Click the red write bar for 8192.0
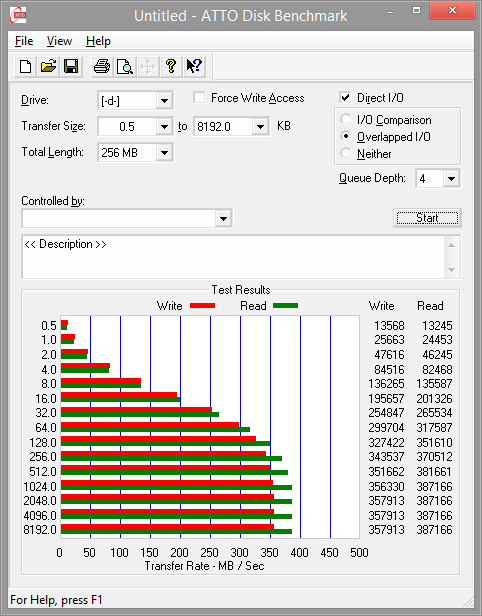 pos(167,526)
